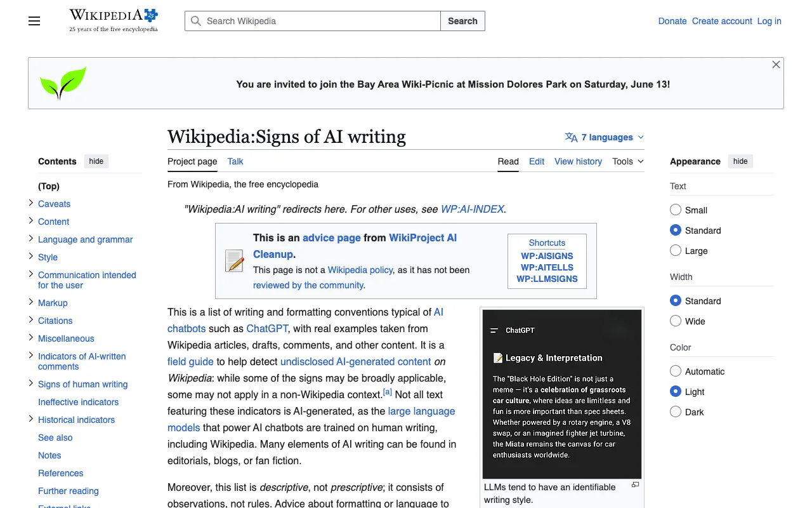Focus the Search Wikipedia field
The width and height of the screenshot is (812, 508).
(x=313, y=21)
